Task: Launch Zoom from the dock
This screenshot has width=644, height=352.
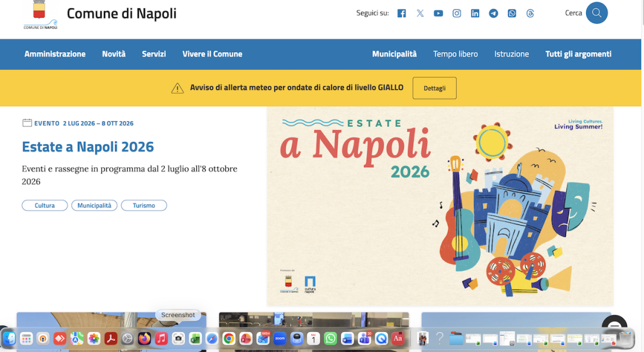Action: point(280,338)
